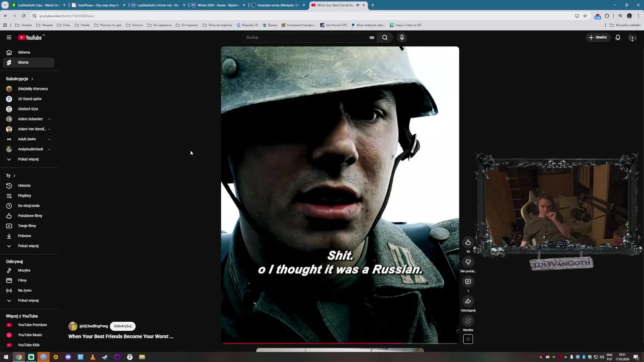Open Historia watch history

(x=28, y=186)
